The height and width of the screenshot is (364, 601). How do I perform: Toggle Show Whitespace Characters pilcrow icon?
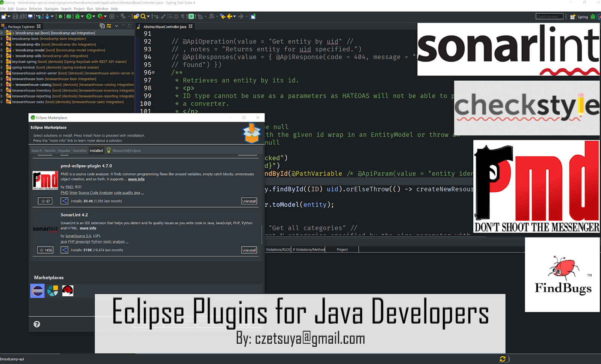183,17
